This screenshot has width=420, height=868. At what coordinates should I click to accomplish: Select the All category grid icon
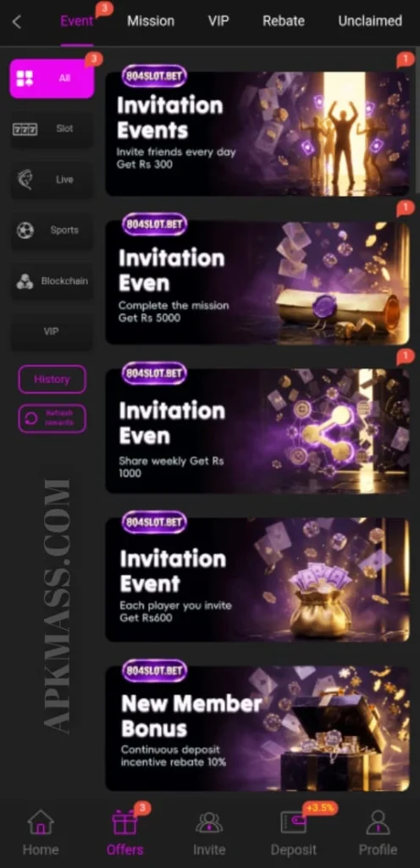25,79
